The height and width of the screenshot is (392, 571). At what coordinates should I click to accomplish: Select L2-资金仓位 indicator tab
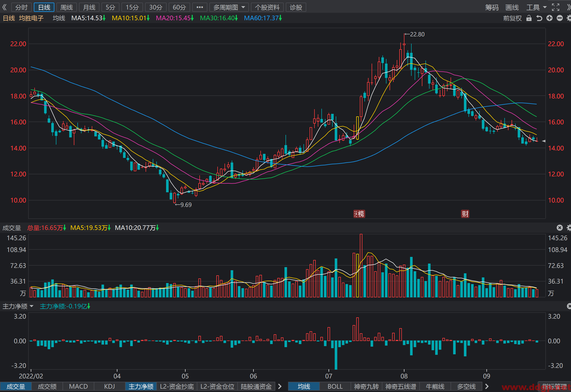coord(217,387)
